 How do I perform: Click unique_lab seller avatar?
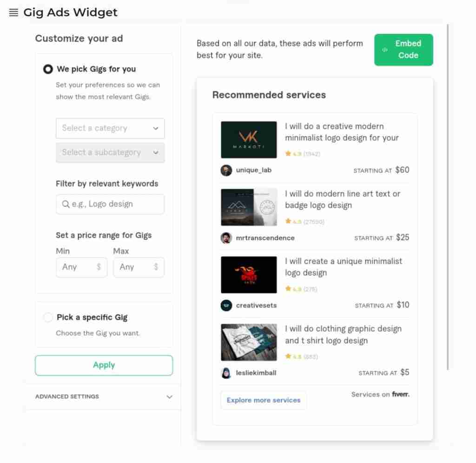[x=226, y=170]
